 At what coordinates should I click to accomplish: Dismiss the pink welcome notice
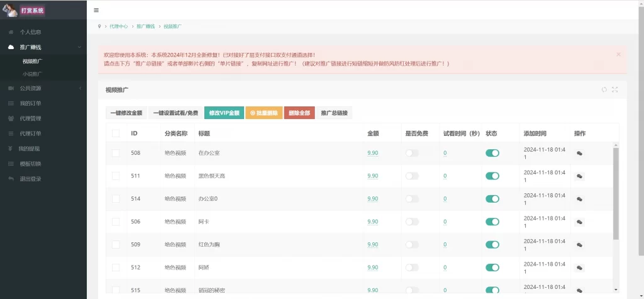click(619, 54)
